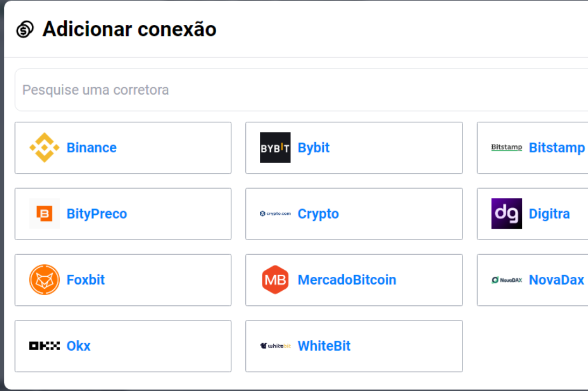Click the Foxbit fox logo icon
This screenshot has width=588, height=391.
(x=45, y=280)
